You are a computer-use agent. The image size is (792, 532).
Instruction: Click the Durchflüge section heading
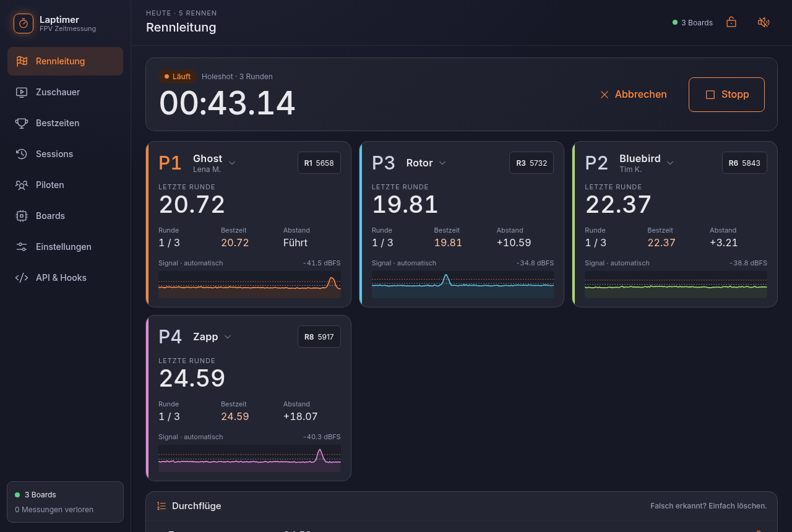[196, 506]
